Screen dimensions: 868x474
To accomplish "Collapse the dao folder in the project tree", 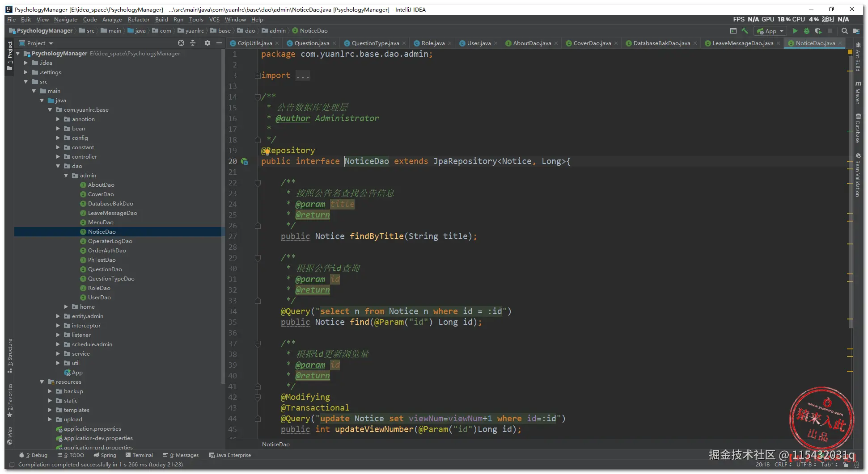I will pos(58,166).
